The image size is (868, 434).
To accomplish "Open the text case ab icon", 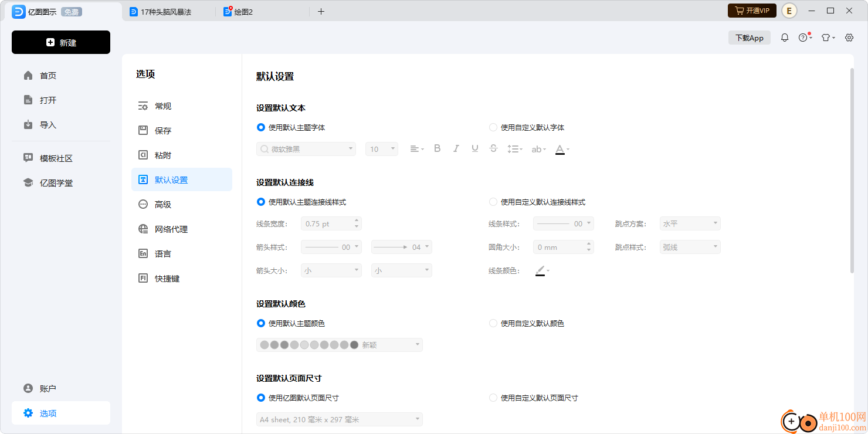I will click(x=538, y=149).
